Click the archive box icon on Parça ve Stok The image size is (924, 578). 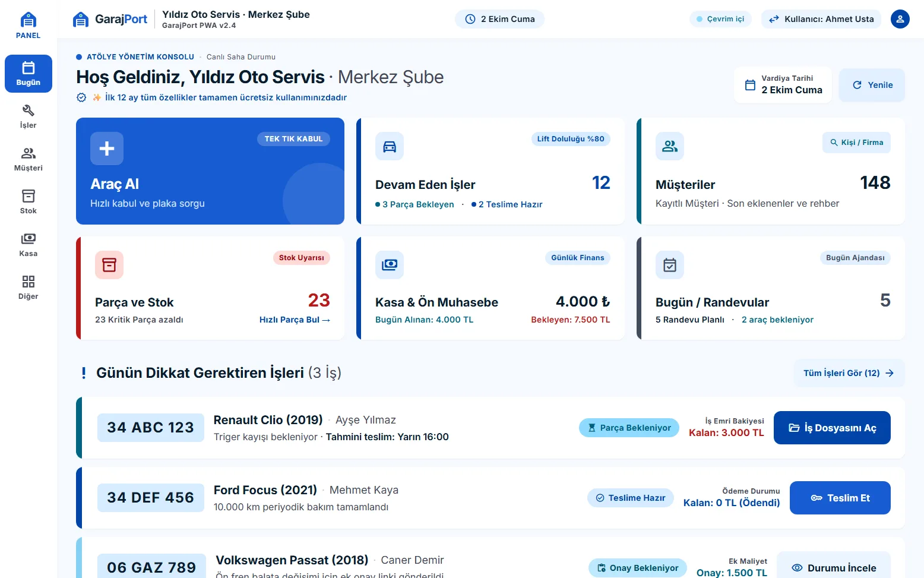[x=109, y=265]
